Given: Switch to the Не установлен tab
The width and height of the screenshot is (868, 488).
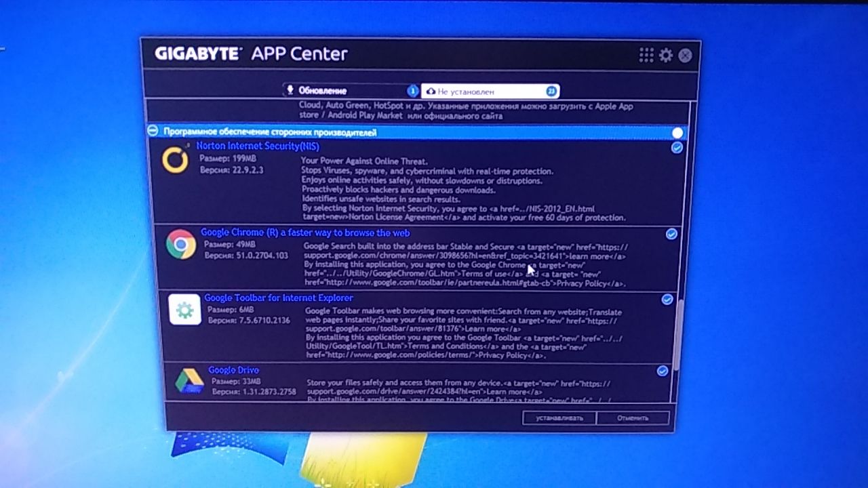Looking at the screenshot, I should 490,91.
